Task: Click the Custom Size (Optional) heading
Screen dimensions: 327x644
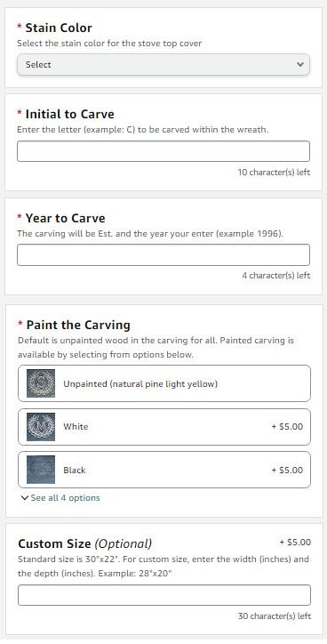Action: pyautogui.click(x=85, y=543)
